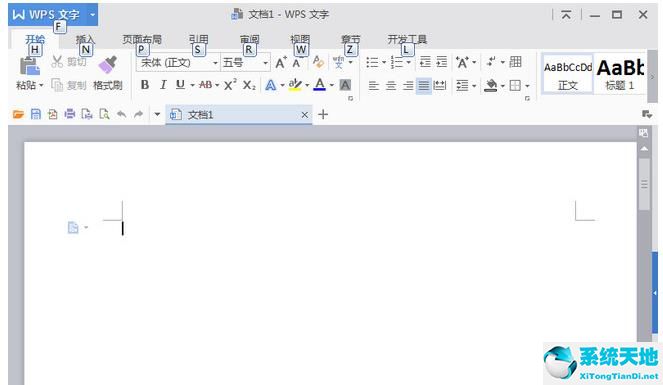This screenshot has width=663, height=385.
Task: Open the font color dropdown arrow
Action: (x=332, y=85)
